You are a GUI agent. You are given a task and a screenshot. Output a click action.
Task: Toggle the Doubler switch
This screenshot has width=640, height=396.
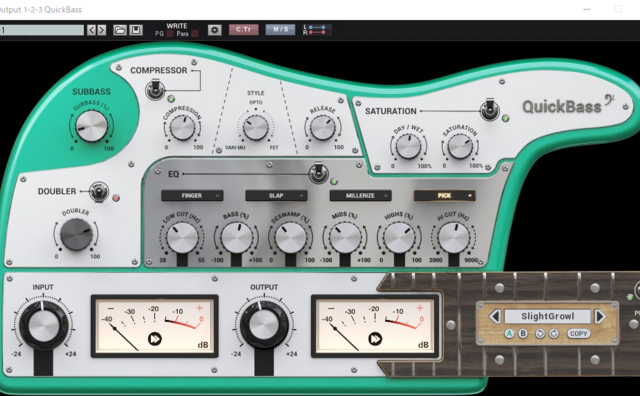click(99, 191)
